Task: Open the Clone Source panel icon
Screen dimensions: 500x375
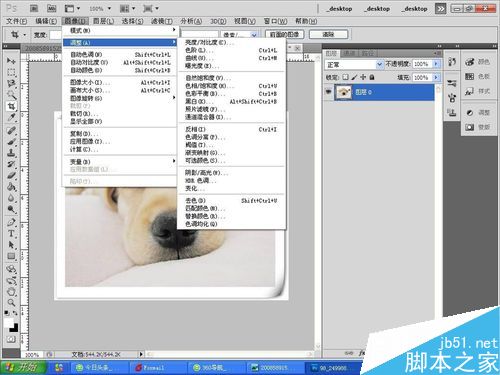Action: tap(452, 112)
